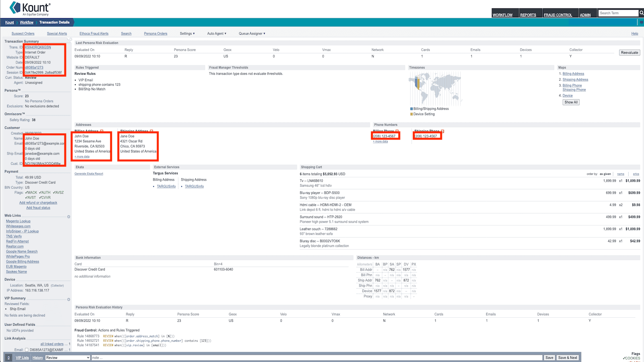Click Generate Ekata Report
644x362 pixels.
coord(89,174)
